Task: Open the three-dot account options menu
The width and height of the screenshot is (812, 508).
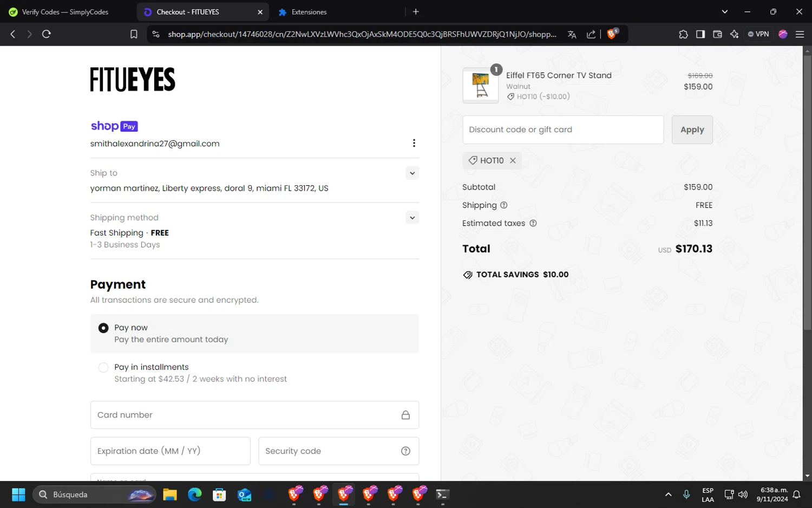Action: pyautogui.click(x=414, y=143)
